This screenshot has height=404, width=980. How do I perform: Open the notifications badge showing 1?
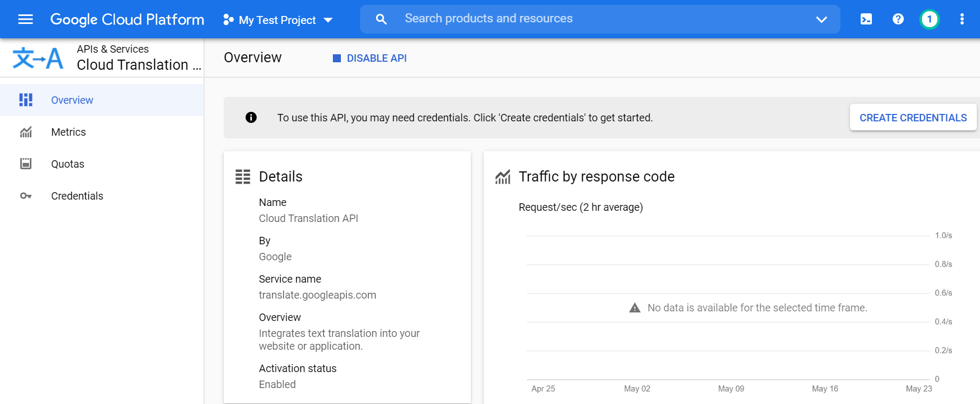(x=929, y=19)
